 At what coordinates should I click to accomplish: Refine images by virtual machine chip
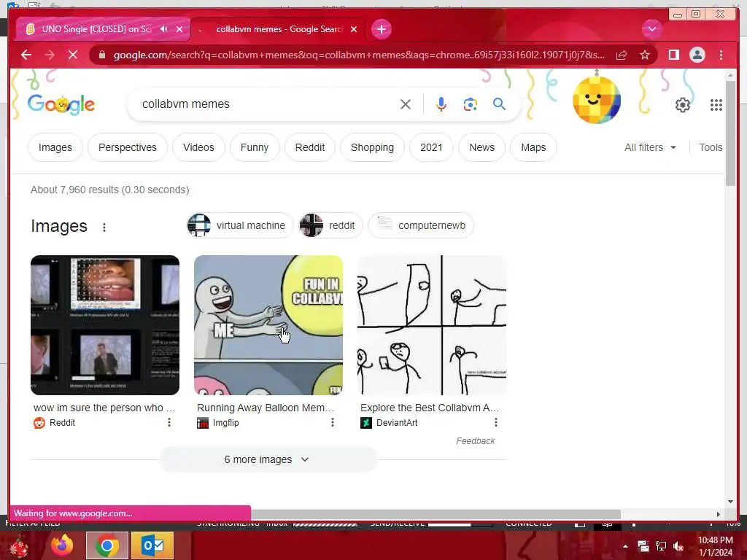click(x=240, y=225)
